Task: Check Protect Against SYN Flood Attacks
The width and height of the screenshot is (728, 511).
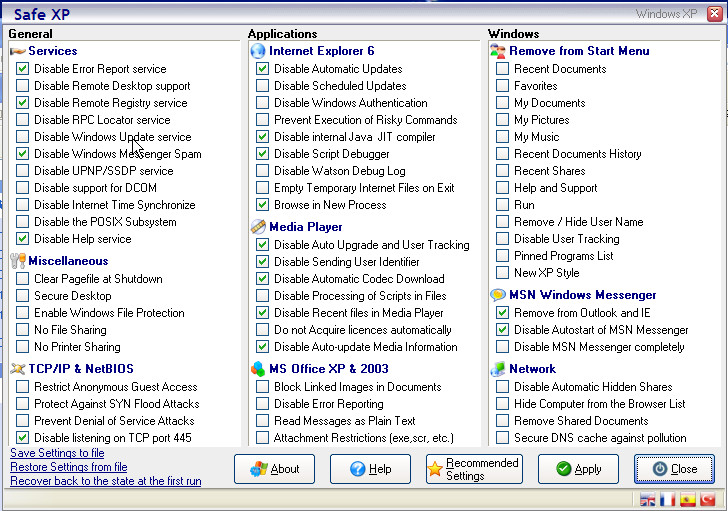Action: pos(22,404)
